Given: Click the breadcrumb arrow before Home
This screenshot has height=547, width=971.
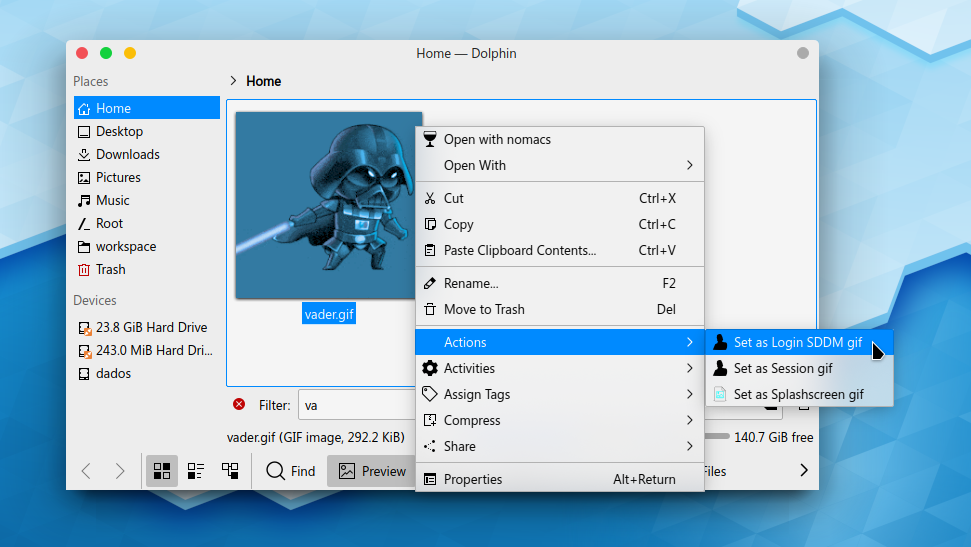Looking at the screenshot, I should pos(233,81).
